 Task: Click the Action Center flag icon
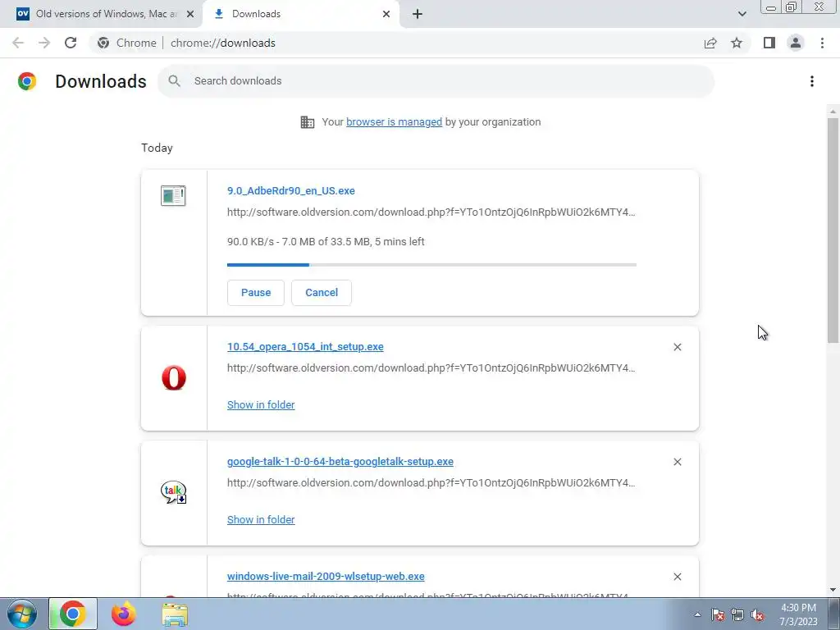[x=717, y=614]
